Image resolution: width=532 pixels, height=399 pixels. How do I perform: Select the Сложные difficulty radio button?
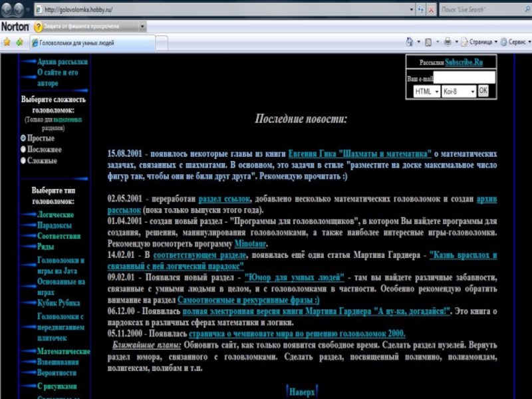(x=24, y=161)
